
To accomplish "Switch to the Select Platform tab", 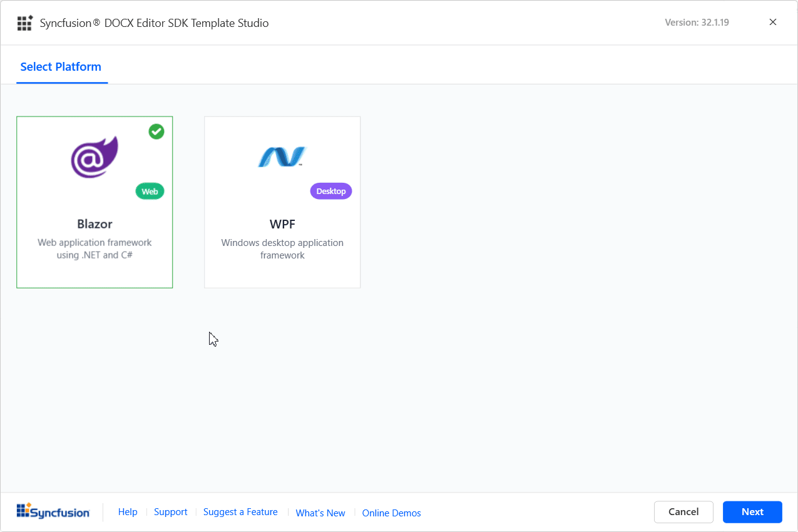I will click(x=61, y=66).
